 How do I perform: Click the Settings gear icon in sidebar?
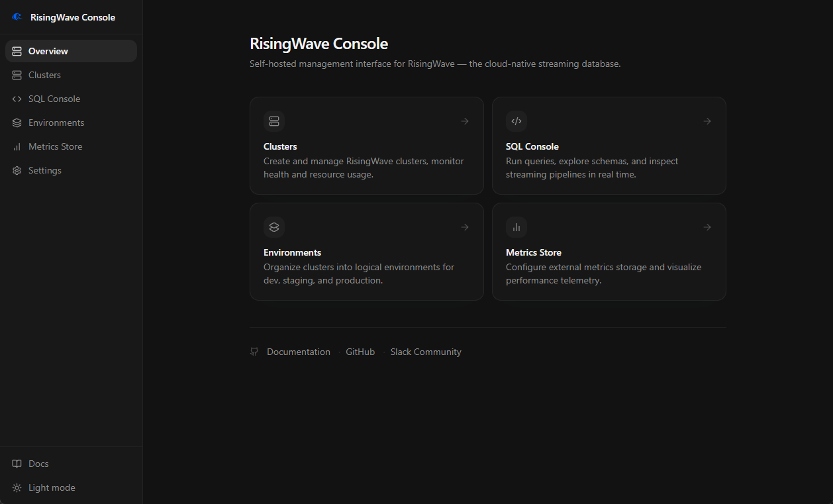17,170
